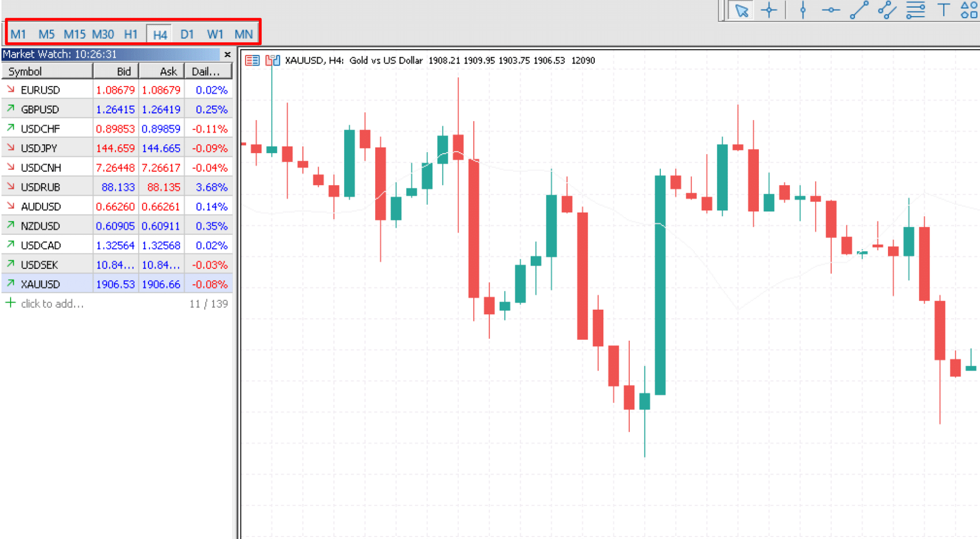The image size is (980, 539).
Task: Click the USDCNH down arrow icon
Action: (11, 167)
